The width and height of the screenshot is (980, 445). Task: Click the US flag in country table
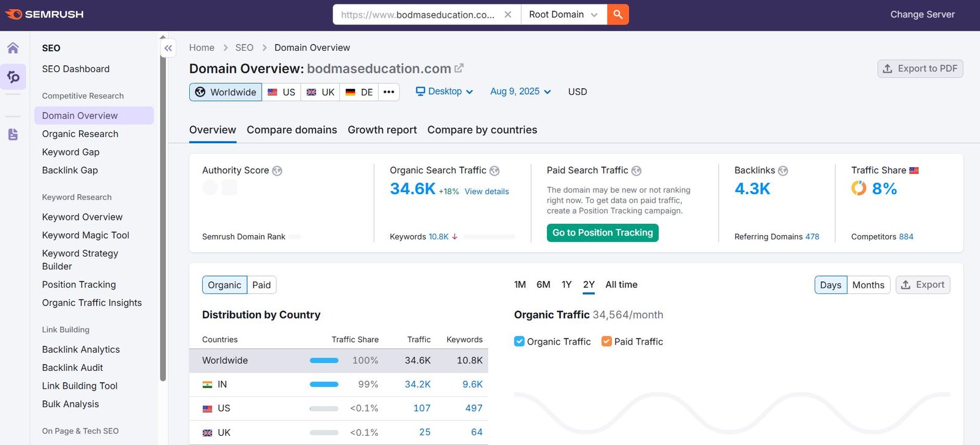(208, 408)
